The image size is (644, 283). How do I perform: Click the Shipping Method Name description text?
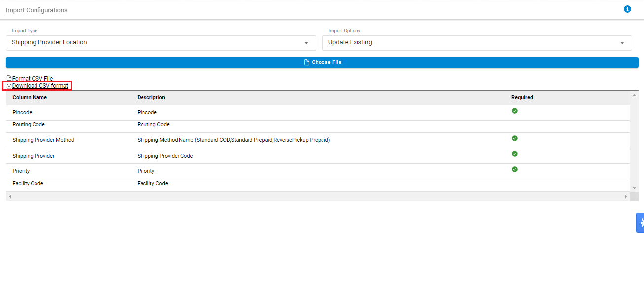pyautogui.click(x=233, y=140)
